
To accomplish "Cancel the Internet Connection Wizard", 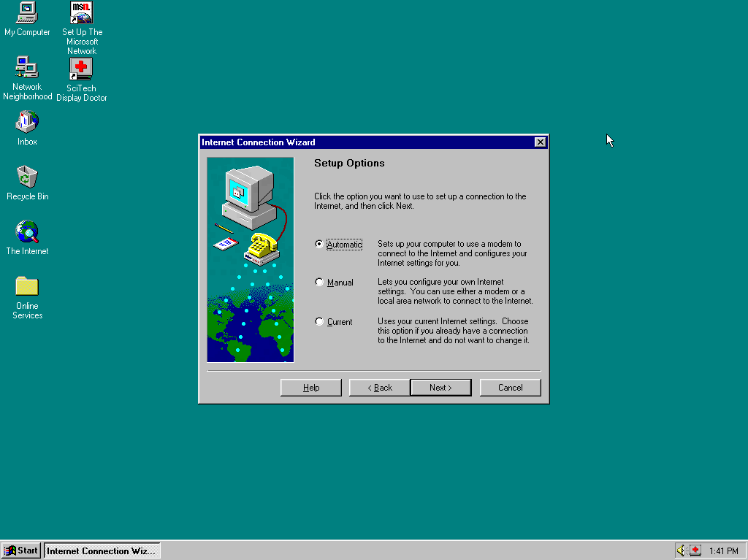I will point(510,387).
